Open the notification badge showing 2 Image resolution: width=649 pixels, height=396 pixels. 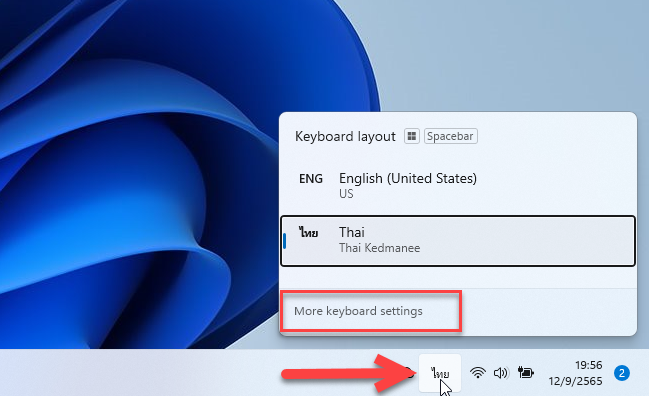pos(621,373)
